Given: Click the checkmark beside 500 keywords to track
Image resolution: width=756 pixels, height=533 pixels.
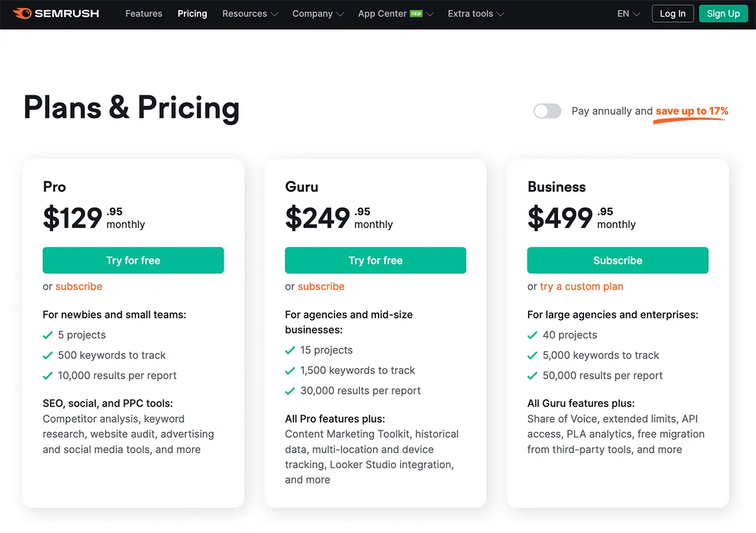Looking at the screenshot, I should (48, 355).
